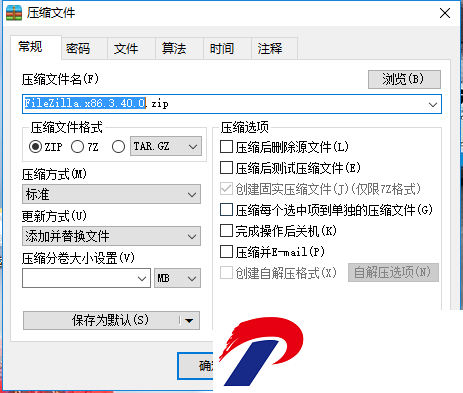Enable 完成操作后关机(K) checkbox
This screenshot has width=463, height=393.
click(226, 231)
